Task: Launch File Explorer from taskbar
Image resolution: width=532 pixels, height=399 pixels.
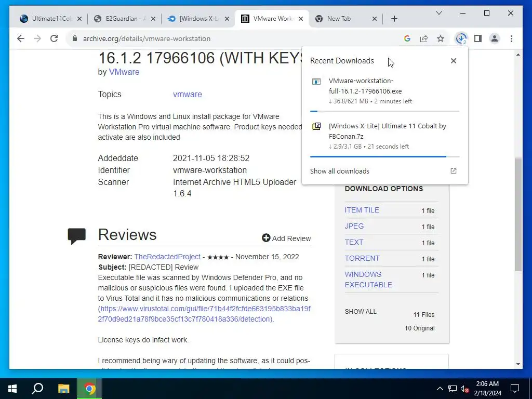Action: [63, 389]
